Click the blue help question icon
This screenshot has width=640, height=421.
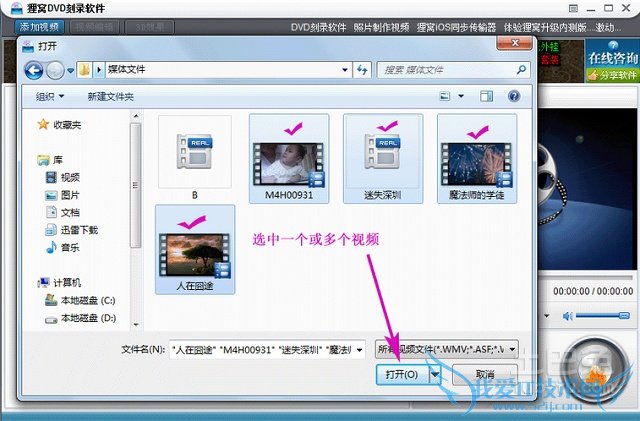pos(514,96)
